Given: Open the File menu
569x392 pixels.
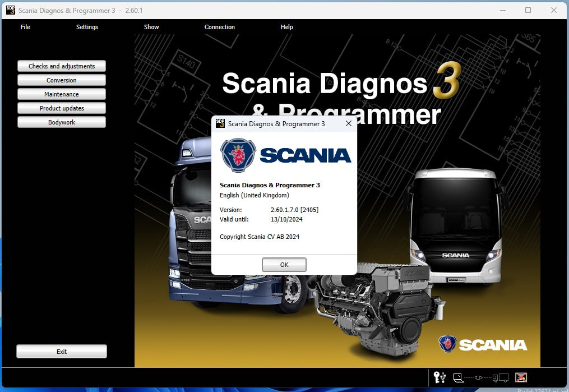Looking at the screenshot, I should pyautogui.click(x=25, y=27).
